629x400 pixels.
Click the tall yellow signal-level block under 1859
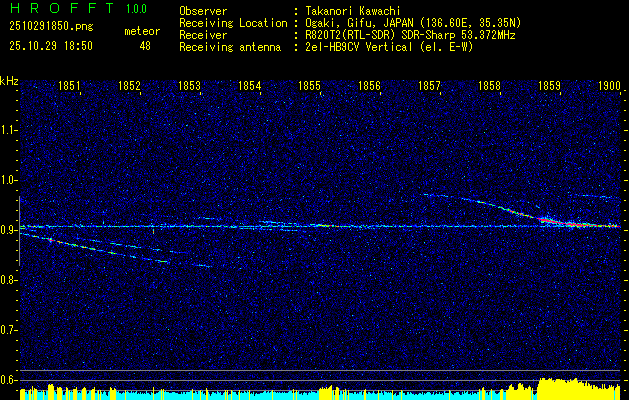tap(578, 388)
